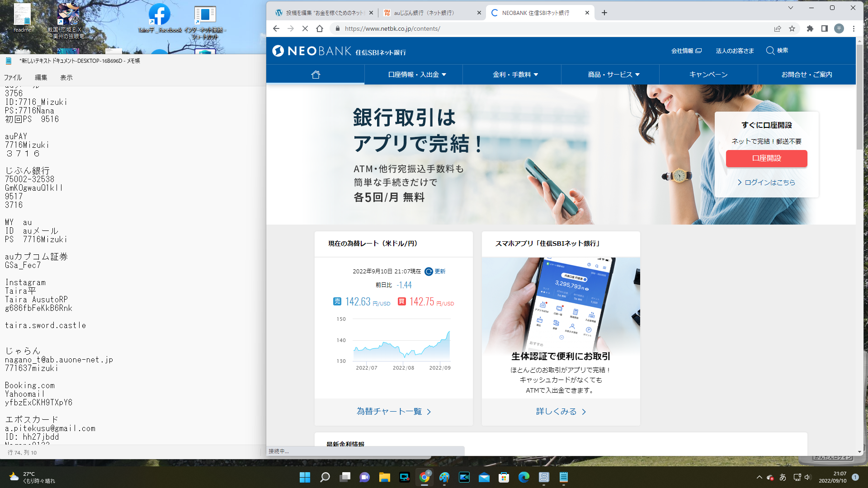The width and height of the screenshot is (868, 488).
Task: Open the Chrome side panel icon
Action: point(825,28)
